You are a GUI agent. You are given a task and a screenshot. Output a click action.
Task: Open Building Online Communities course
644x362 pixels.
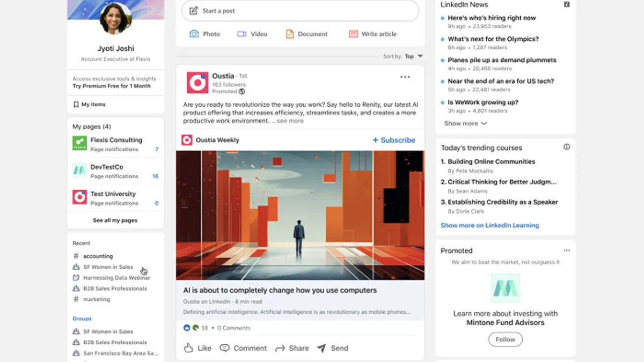click(x=491, y=161)
